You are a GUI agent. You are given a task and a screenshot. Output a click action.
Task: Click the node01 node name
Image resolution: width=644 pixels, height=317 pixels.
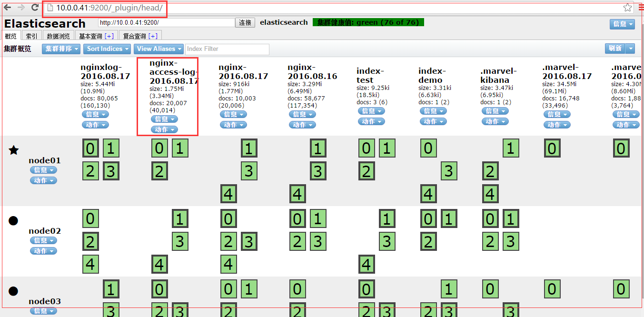tap(45, 160)
